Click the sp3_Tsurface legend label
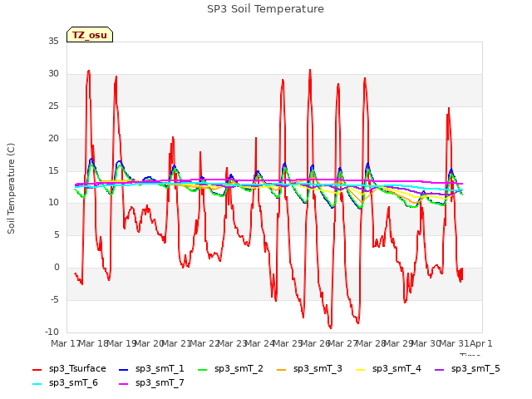This screenshot has height=399, width=532. pos(77,368)
